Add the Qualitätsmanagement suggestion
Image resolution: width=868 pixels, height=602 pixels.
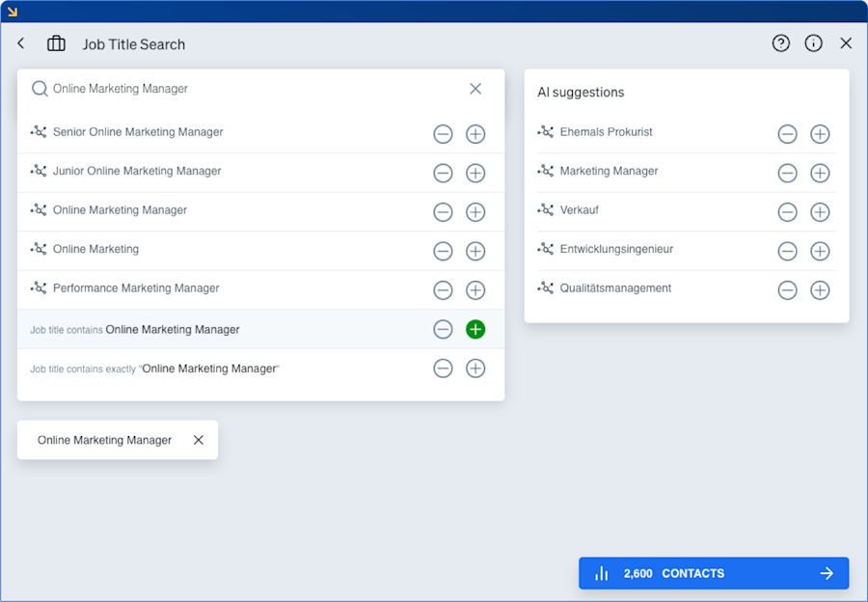pyautogui.click(x=820, y=289)
